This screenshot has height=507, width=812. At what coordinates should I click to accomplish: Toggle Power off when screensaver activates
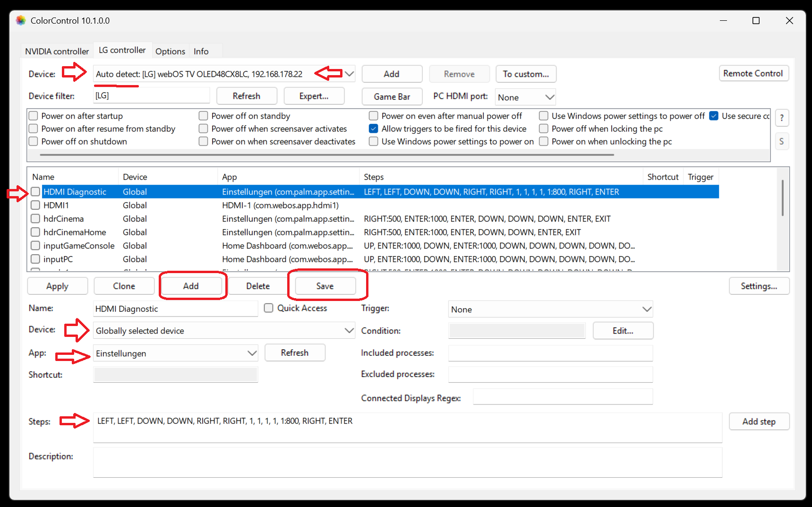click(x=204, y=129)
